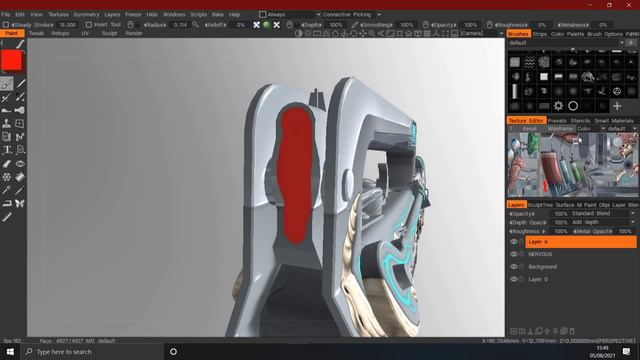Activate the color picker eyedropper tool

coord(7,190)
